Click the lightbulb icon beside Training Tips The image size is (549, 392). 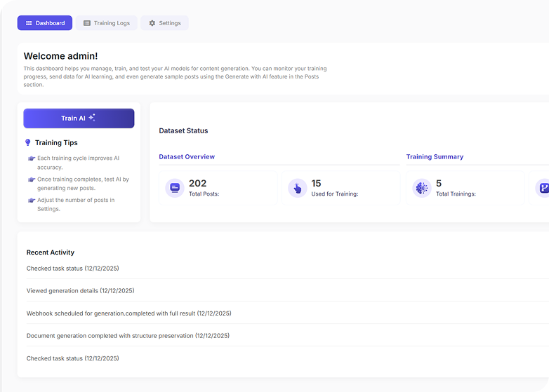click(x=28, y=142)
